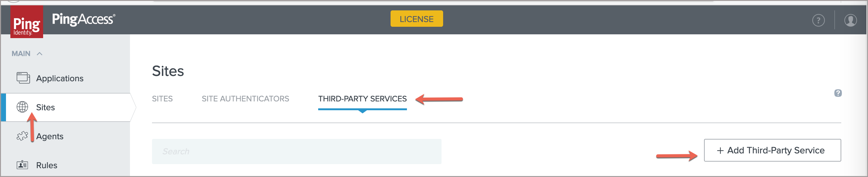868x177 pixels.
Task: Go to Agents in the sidebar
Action: pyautogui.click(x=50, y=136)
